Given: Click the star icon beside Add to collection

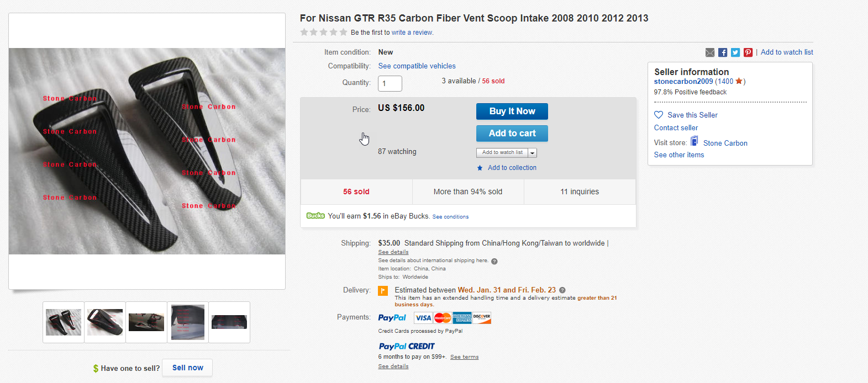Looking at the screenshot, I should click(x=480, y=168).
